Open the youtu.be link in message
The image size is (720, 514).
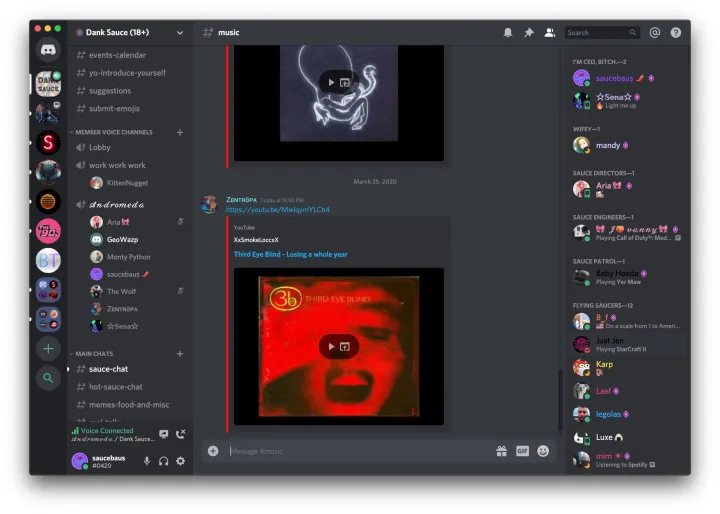[277, 209]
